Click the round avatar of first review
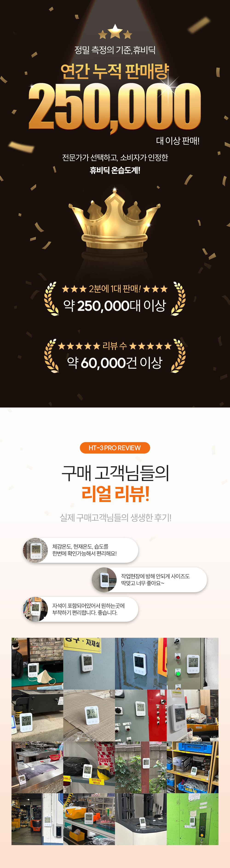230x868 pixels. point(35,550)
